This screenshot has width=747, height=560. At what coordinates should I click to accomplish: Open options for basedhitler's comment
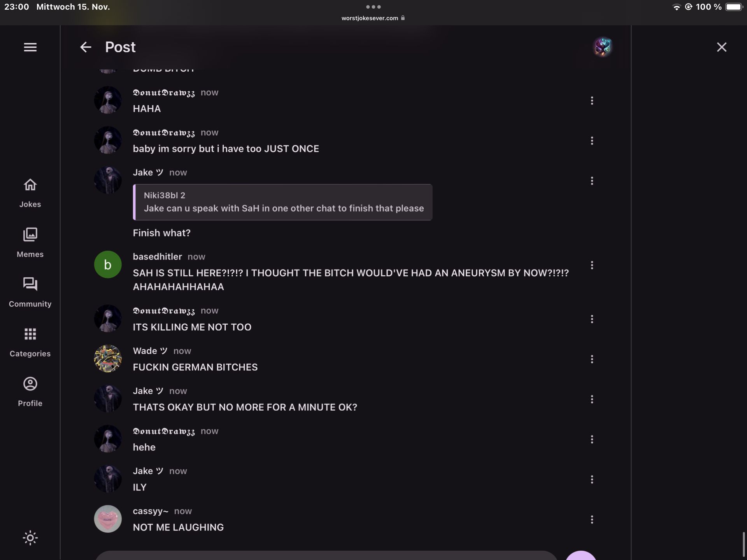pyautogui.click(x=592, y=265)
